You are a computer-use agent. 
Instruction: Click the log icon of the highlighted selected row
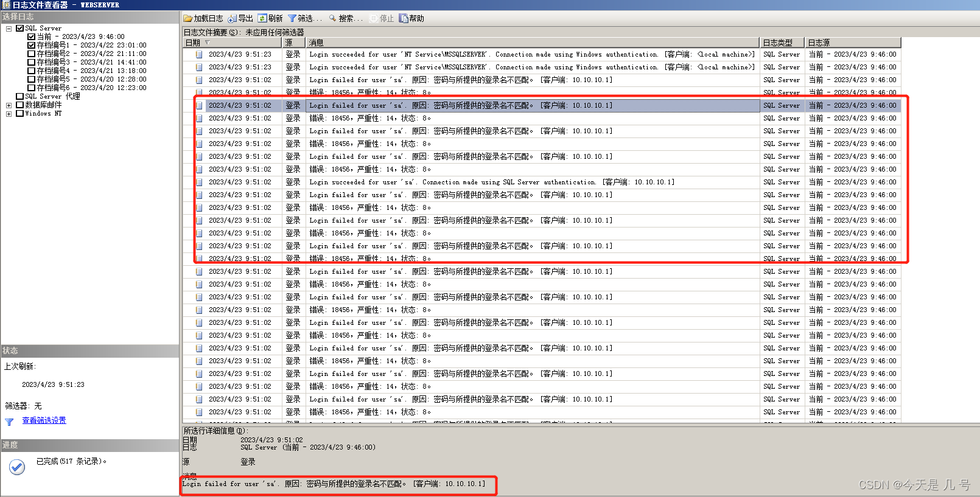coord(199,105)
